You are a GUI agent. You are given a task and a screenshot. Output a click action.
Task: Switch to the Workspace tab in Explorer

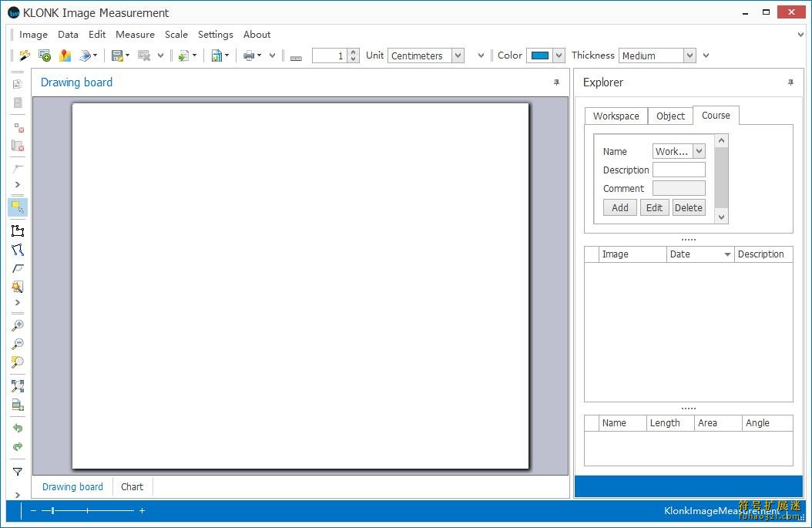pos(616,116)
